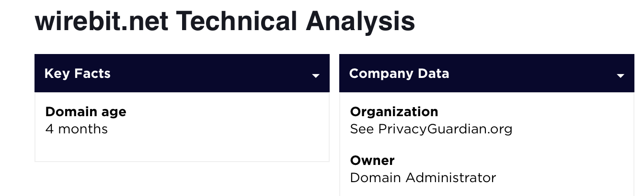
Task: Click the word Analysis in the heading
Action: (360, 22)
